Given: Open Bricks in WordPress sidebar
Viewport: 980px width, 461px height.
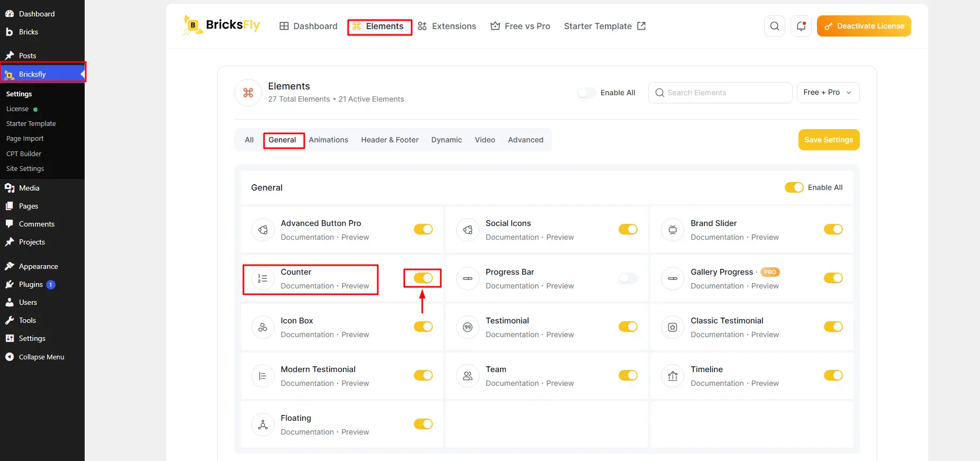Looking at the screenshot, I should click(x=42, y=32).
